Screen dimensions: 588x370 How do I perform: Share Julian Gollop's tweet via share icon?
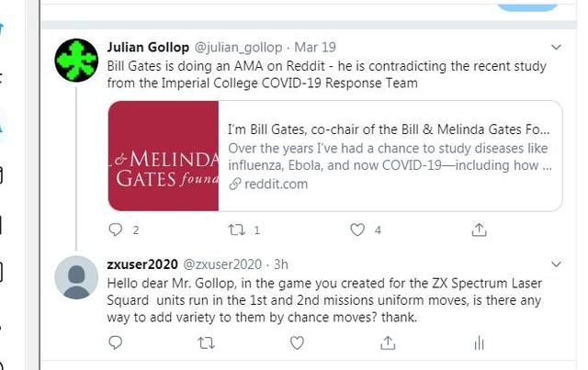(479, 230)
